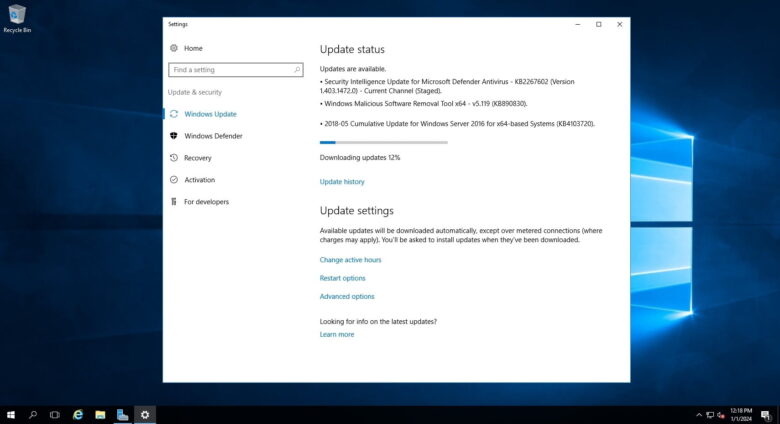Click the For developers tools icon
The width and height of the screenshot is (780, 424).
click(174, 202)
